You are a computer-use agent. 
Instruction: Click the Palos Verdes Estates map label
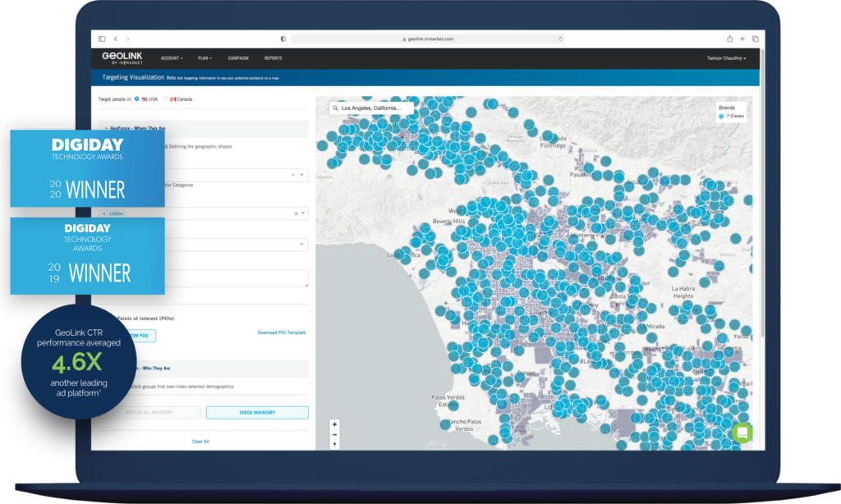tap(448, 401)
